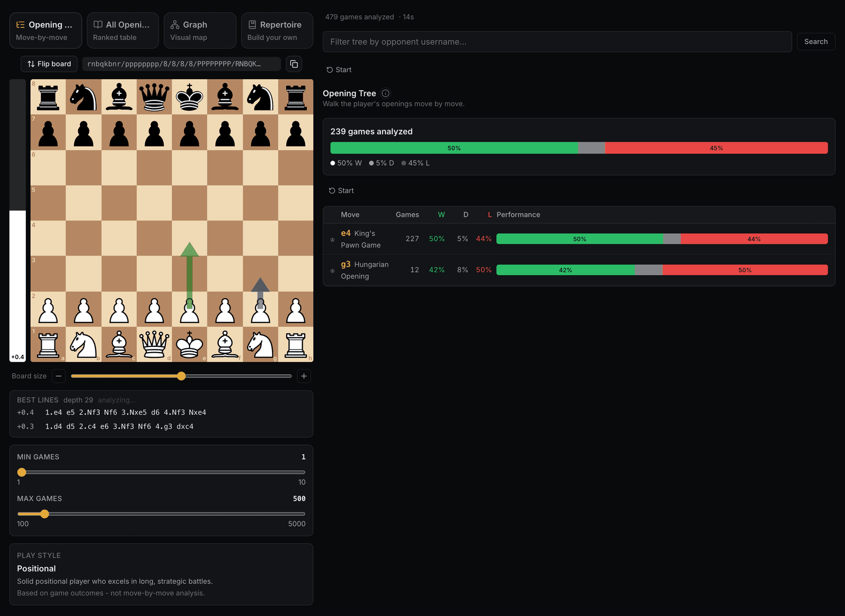The width and height of the screenshot is (845, 616).
Task: Increase board size with plus button
Action: click(304, 376)
